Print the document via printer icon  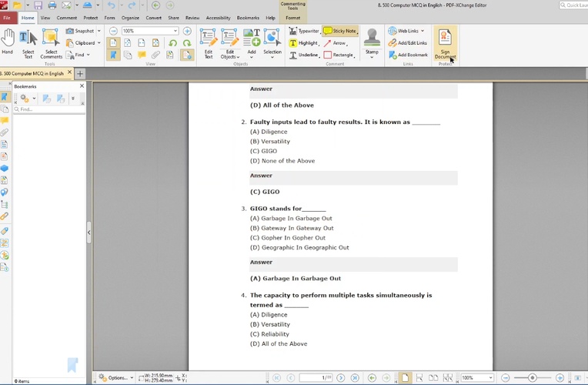pos(52,5)
